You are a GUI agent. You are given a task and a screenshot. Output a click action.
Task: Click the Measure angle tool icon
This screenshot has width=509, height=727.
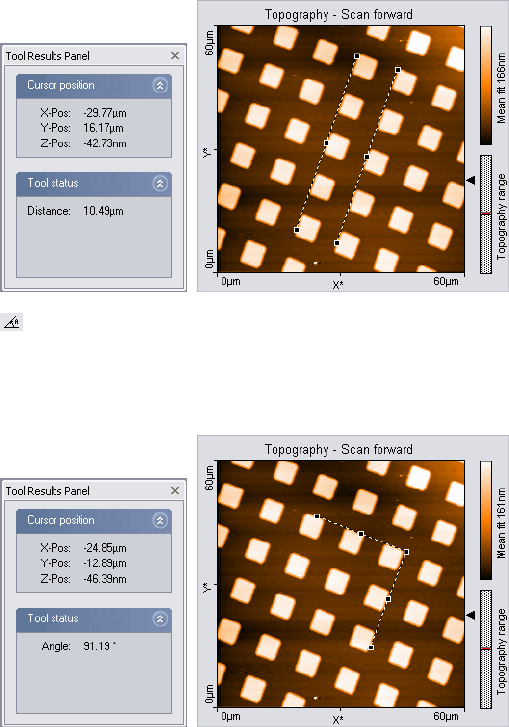12,322
